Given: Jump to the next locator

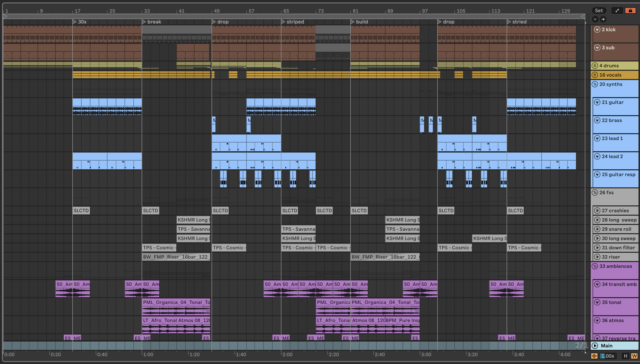Looking at the screenshot, I should point(603,19).
